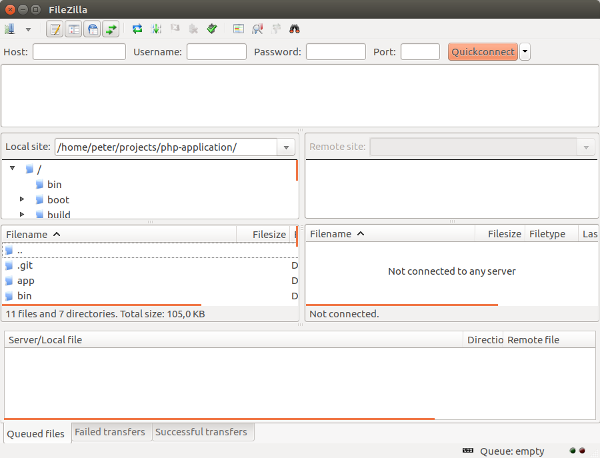600x458 pixels.
Task: Select the bin folder in local file list
Action: tap(150, 296)
